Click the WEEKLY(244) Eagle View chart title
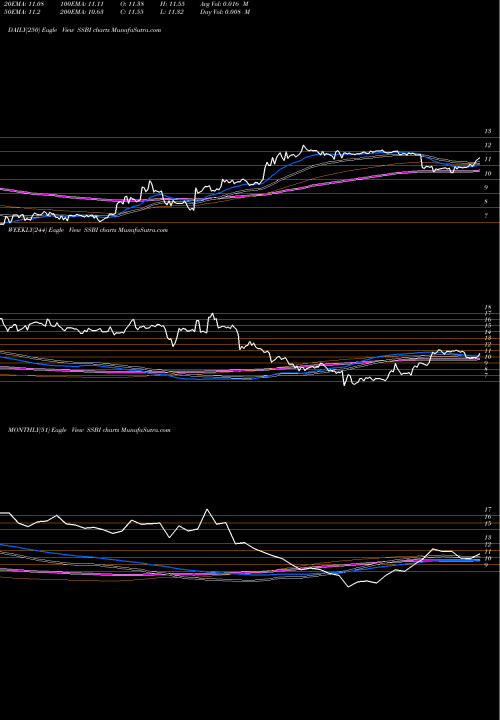Image resolution: width=500 pixels, height=720 pixels. click(88, 230)
